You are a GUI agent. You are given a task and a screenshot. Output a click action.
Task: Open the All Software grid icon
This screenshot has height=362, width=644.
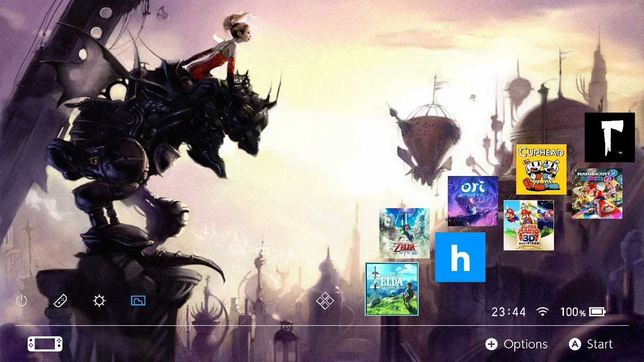tap(325, 301)
